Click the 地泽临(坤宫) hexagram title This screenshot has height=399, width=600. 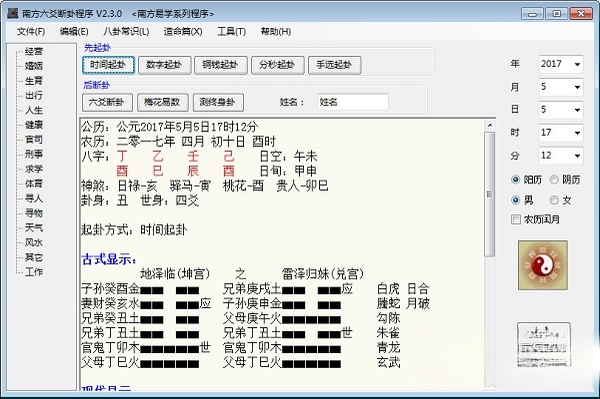(175, 274)
